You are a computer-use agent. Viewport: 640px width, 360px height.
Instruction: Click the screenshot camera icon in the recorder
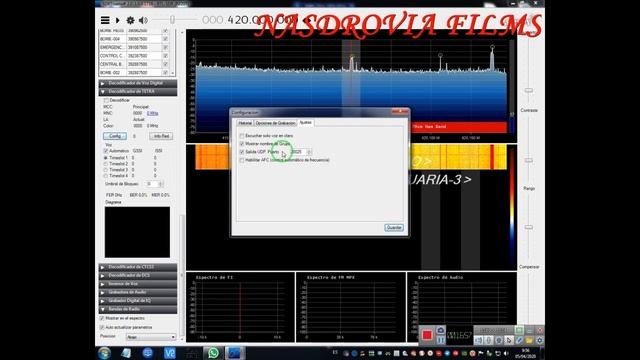pyautogui.click(x=441, y=330)
